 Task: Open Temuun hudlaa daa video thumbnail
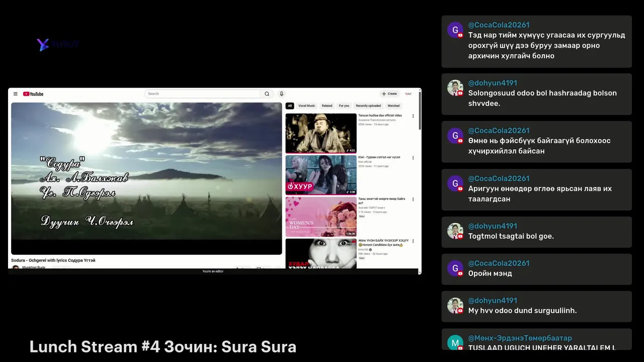pyautogui.click(x=321, y=133)
